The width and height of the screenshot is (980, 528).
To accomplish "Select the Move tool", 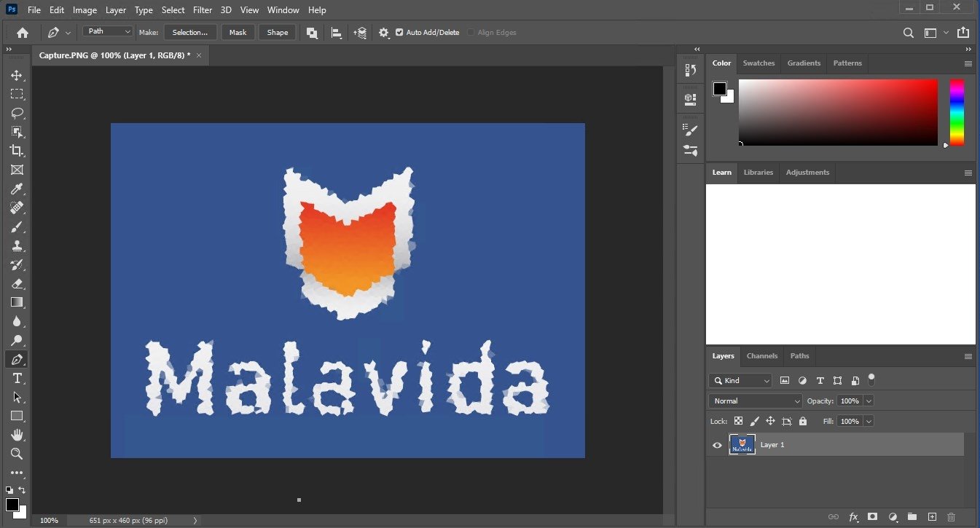I will (17, 75).
